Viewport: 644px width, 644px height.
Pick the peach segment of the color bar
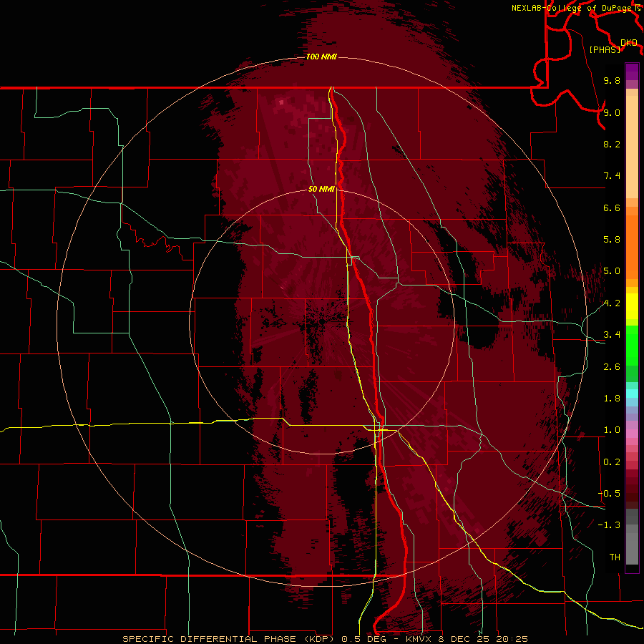[632, 147]
